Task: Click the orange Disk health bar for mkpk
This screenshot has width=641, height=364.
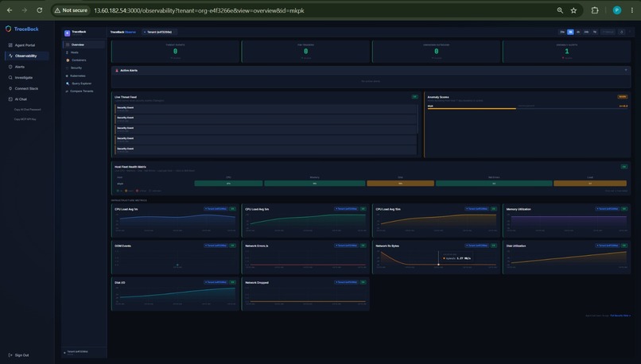Action: coord(400,184)
